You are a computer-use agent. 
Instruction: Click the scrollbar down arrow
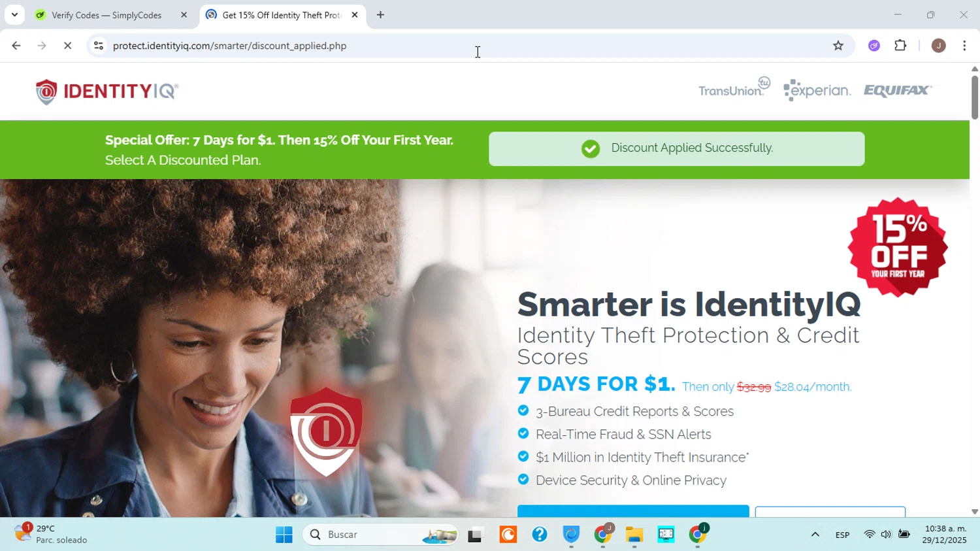[974, 512]
